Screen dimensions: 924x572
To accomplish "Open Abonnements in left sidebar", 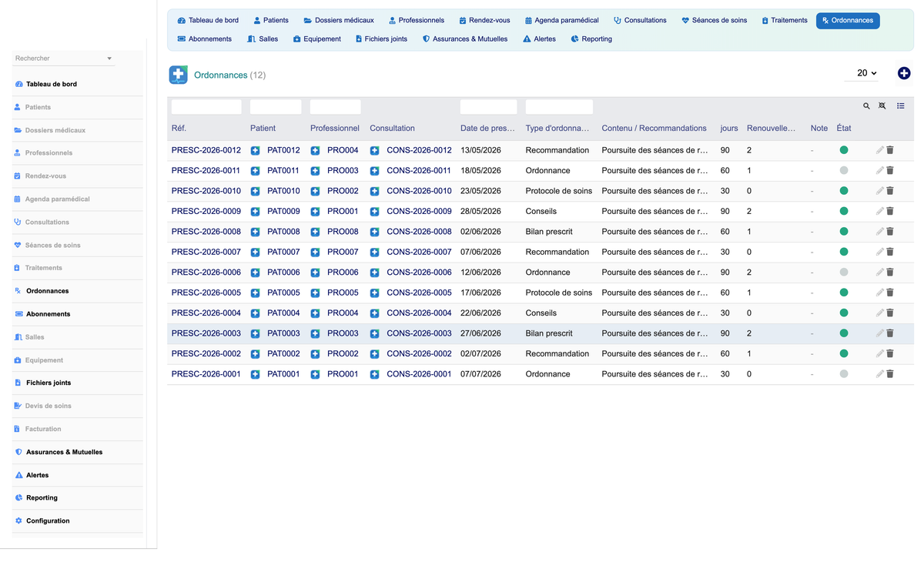I will (48, 314).
